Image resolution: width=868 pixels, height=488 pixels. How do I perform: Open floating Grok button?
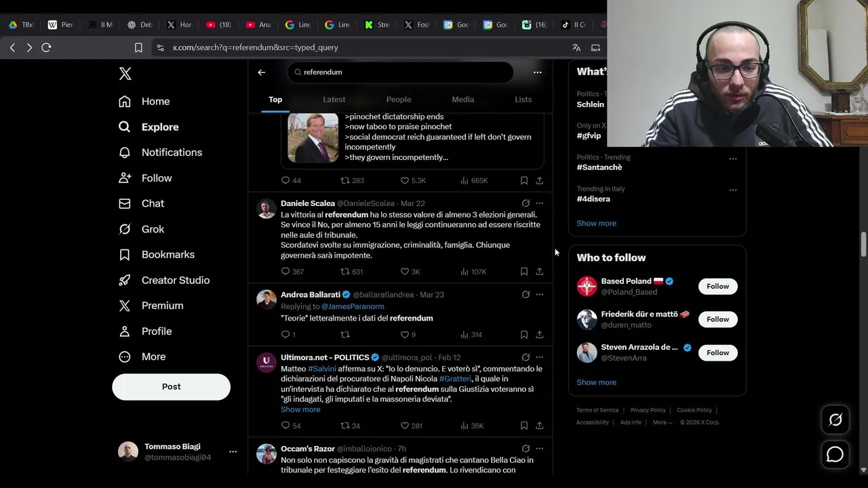click(x=835, y=420)
